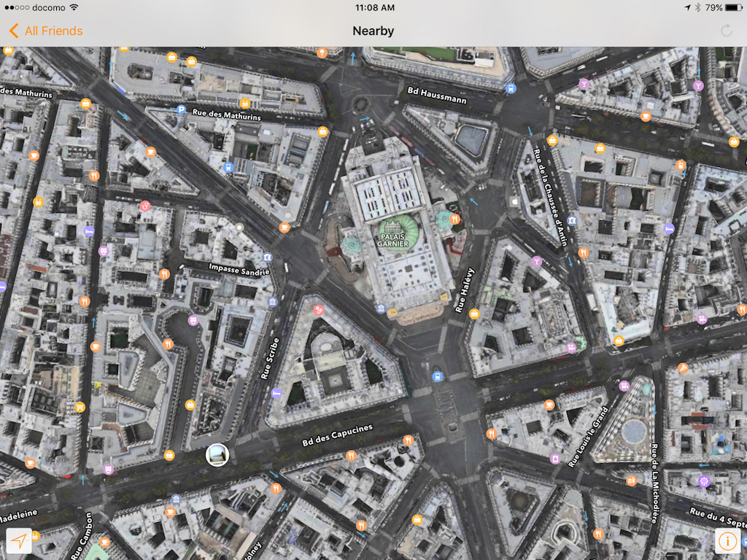Tap the orange takeaway cup marker
The height and width of the screenshot is (560, 747).
pyautogui.click(x=681, y=166)
